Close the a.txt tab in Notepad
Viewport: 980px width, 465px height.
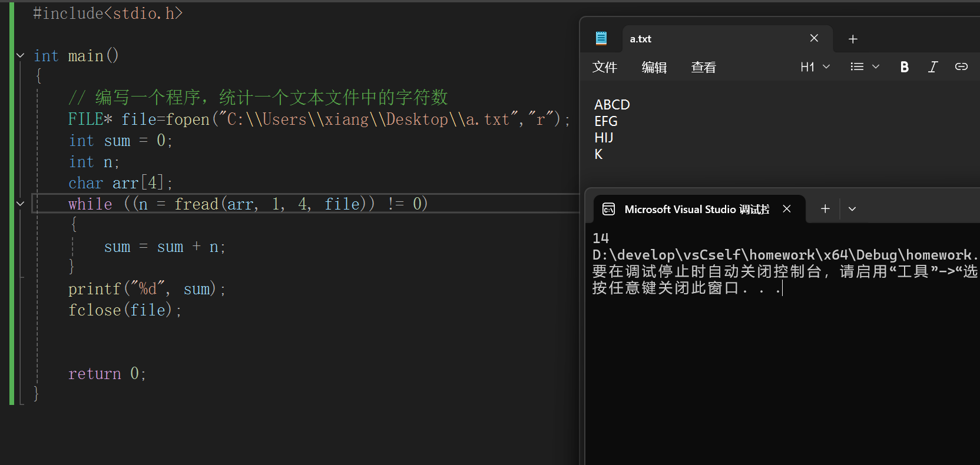click(814, 38)
